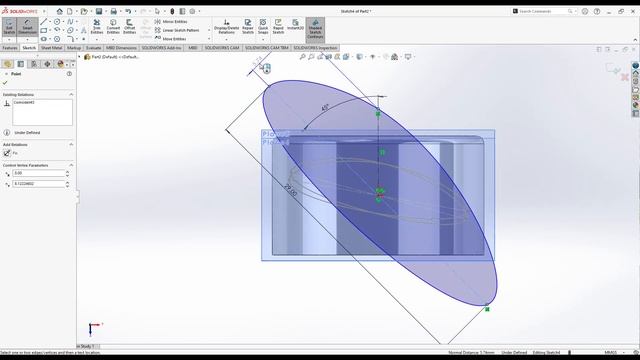Open the Exit Sketch dropdown arrow
The width and height of the screenshot is (640, 360).
pos(9,40)
